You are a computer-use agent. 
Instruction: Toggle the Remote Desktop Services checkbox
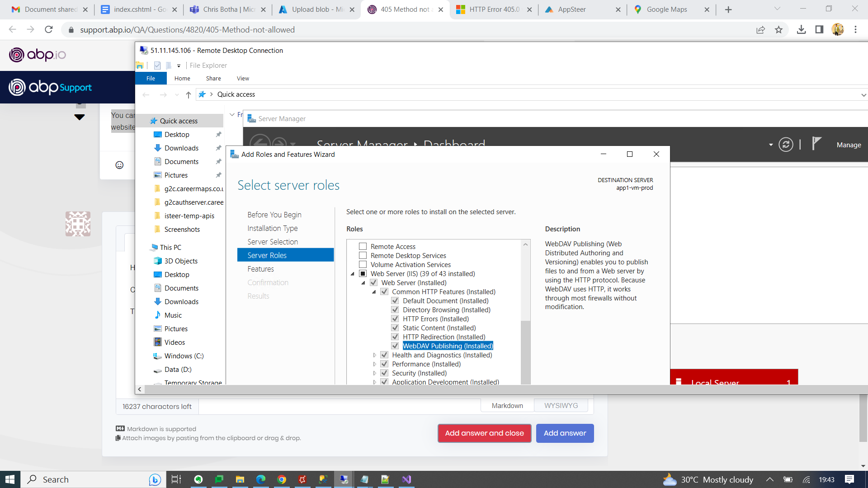pyautogui.click(x=363, y=255)
